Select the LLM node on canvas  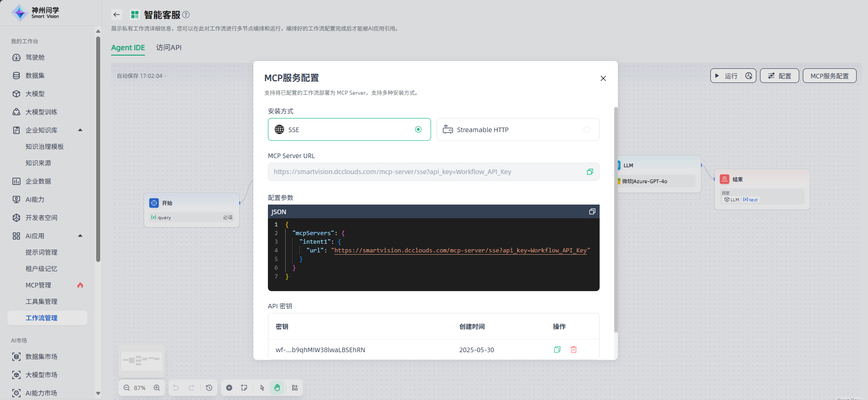(659, 174)
